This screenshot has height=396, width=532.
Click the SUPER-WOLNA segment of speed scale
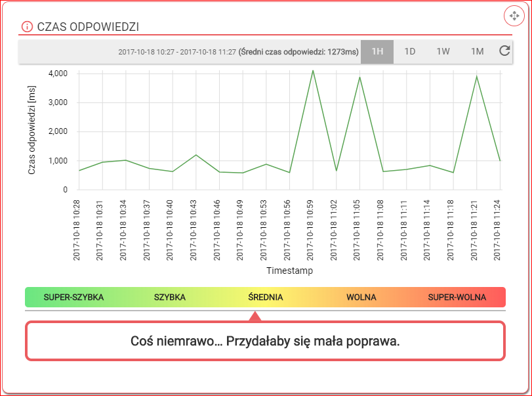(x=457, y=297)
